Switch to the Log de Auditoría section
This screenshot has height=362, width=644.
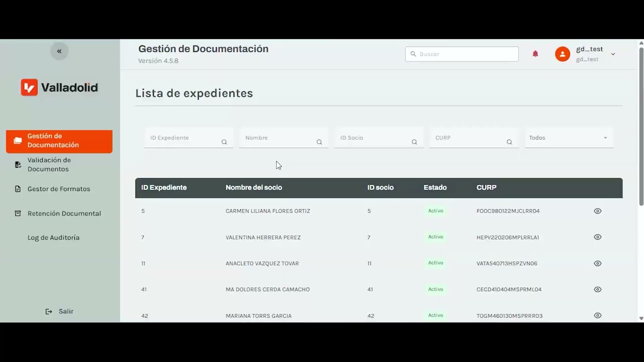coord(53,237)
